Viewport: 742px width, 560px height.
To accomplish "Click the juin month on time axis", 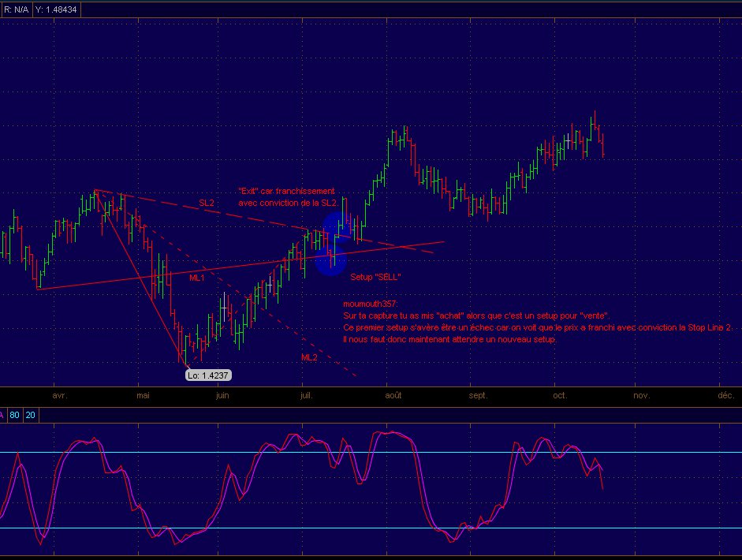I will tap(222, 396).
